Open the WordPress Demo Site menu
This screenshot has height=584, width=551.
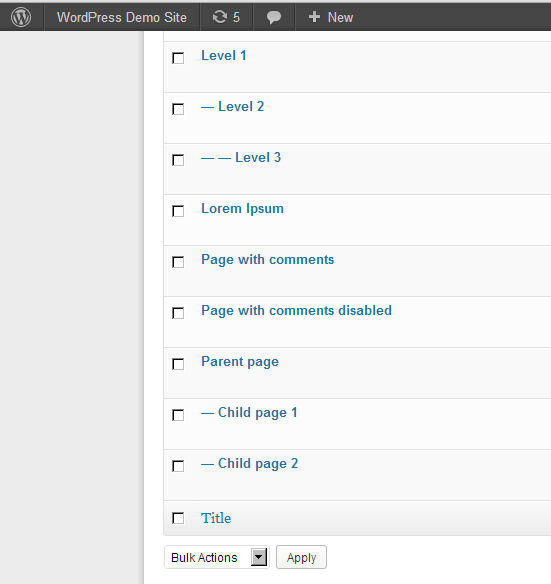122,17
